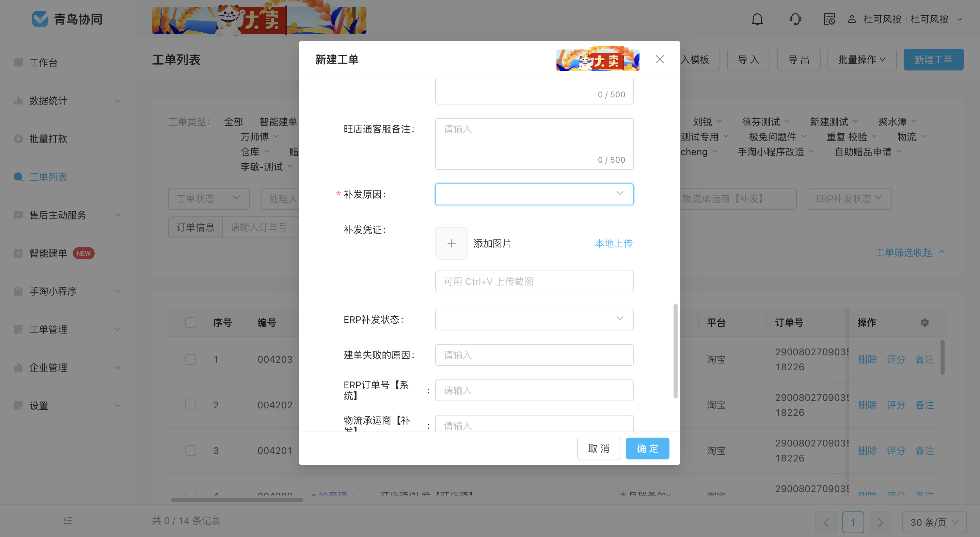The height and width of the screenshot is (537, 980).
Task: Click the table horizontal scrollbar
Action: 237,500
